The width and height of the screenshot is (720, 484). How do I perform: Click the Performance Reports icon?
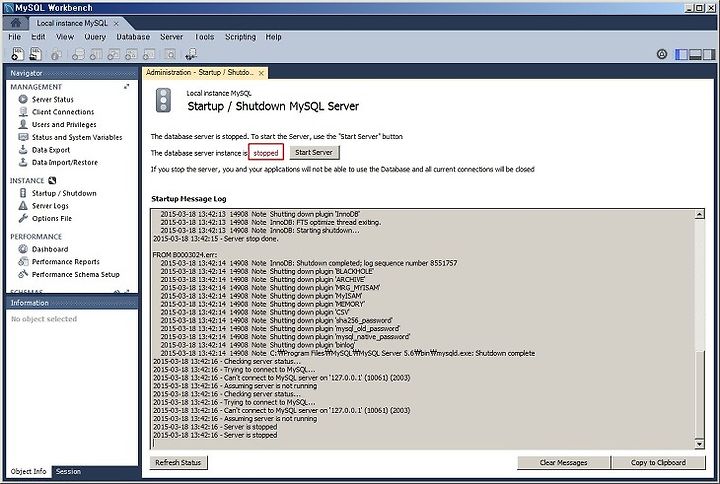[x=23, y=262]
